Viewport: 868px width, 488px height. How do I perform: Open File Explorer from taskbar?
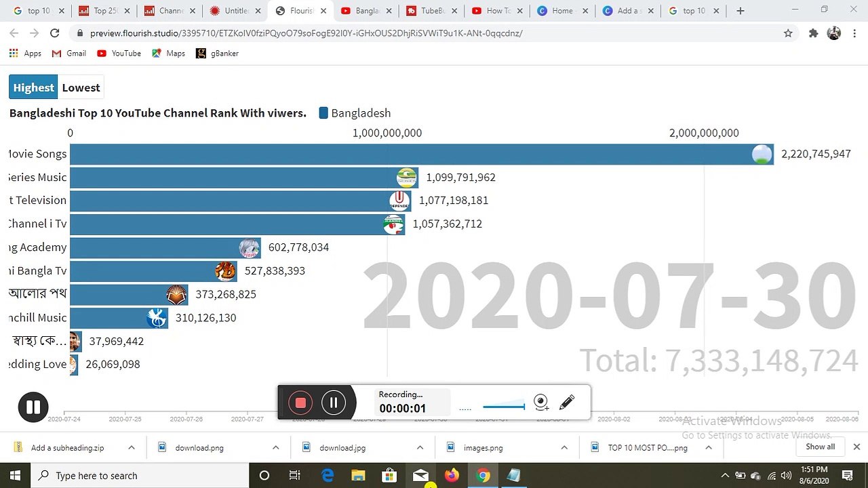(358, 476)
